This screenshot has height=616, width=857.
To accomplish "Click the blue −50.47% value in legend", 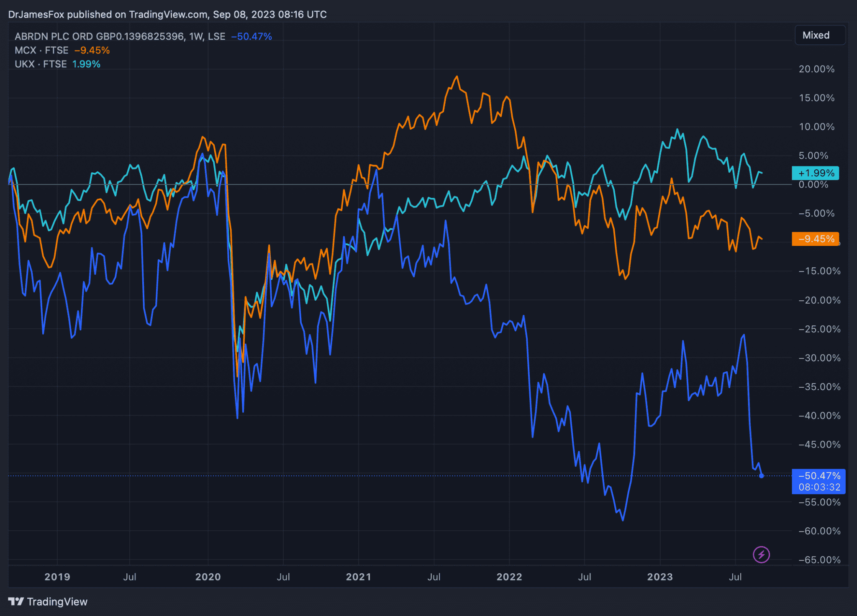I will click(251, 36).
